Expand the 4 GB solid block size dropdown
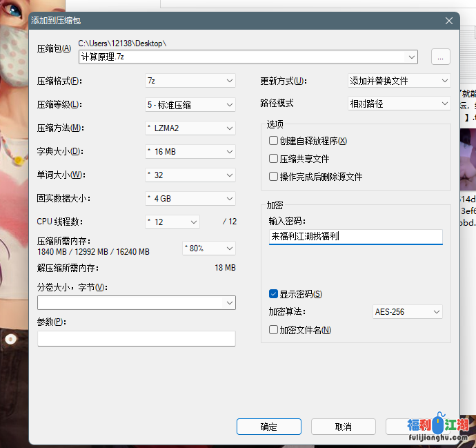 click(x=190, y=198)
